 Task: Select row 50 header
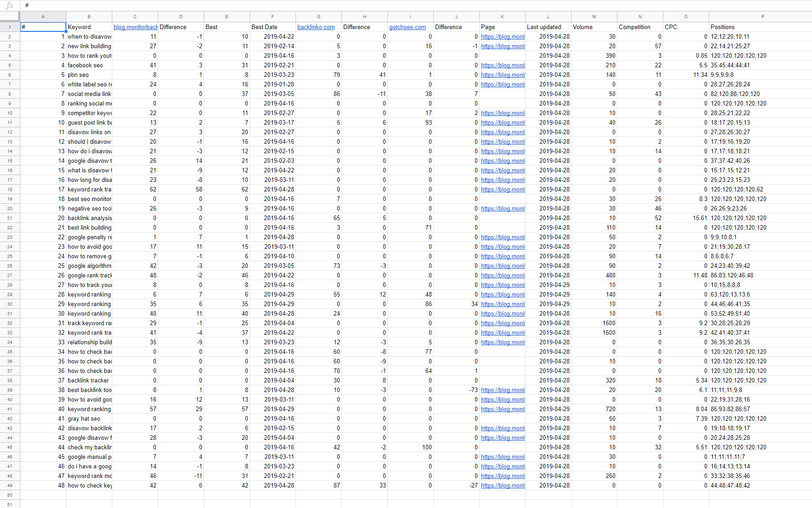point(10,495)
